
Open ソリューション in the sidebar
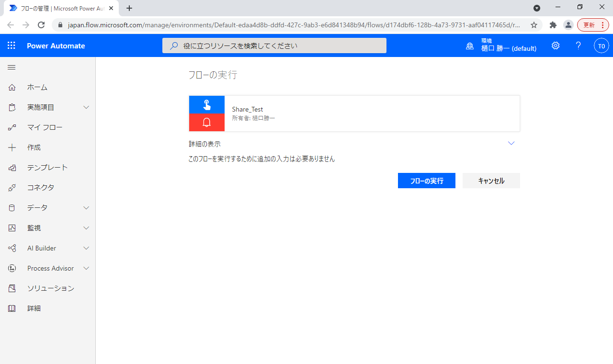click(x=51, y=288)
